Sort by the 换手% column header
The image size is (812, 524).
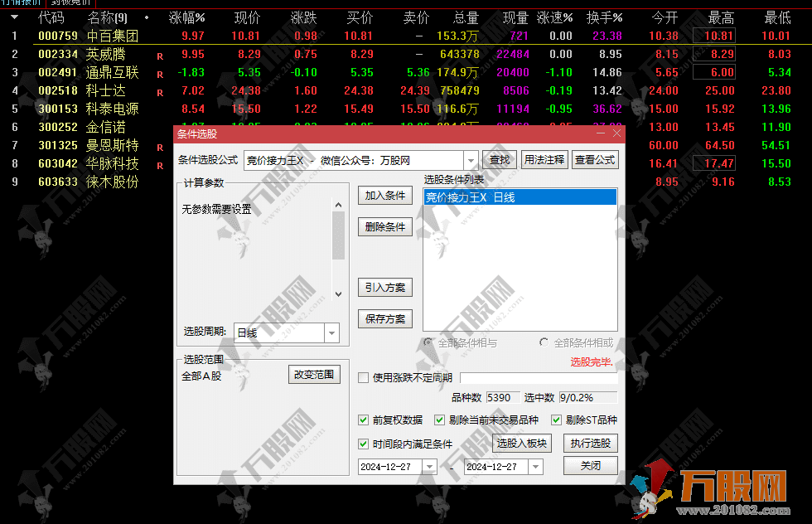coord(604,18)
